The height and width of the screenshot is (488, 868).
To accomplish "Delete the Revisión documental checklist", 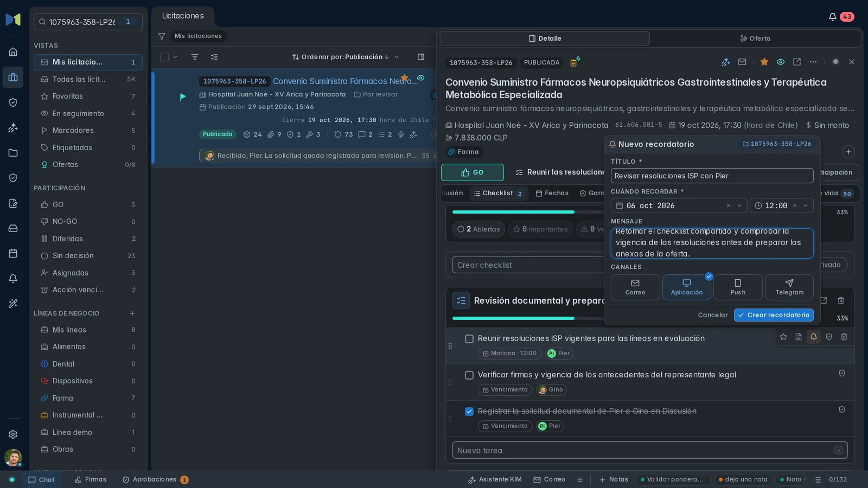I will point(841,300).
